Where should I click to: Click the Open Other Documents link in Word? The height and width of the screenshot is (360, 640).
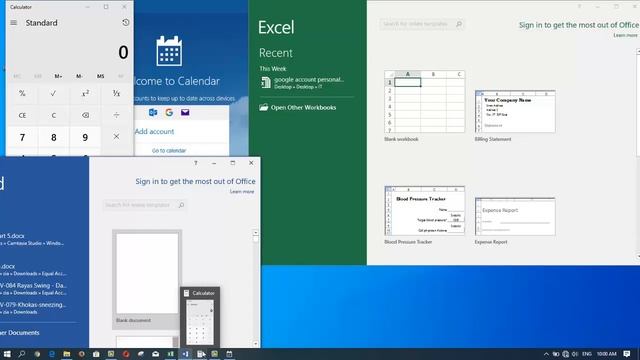click(x=20, y=333)
